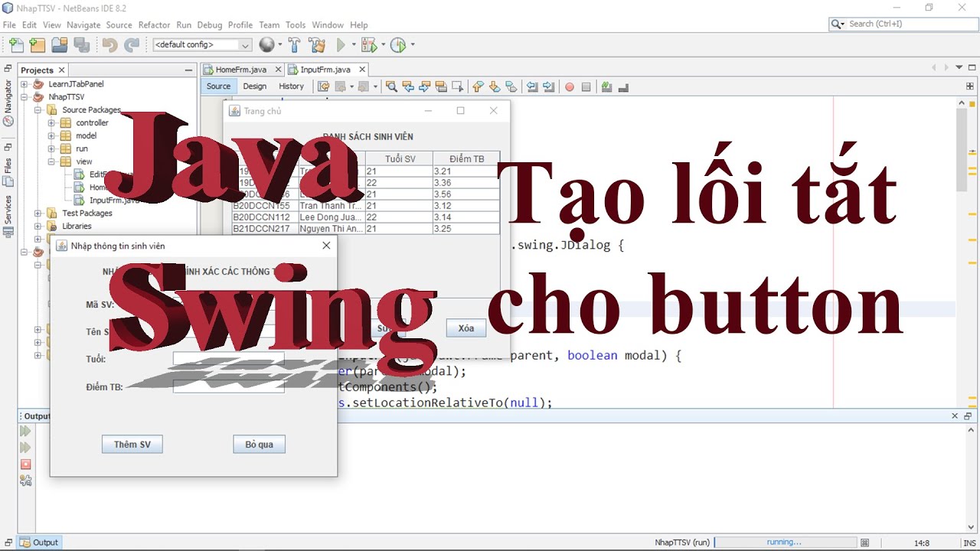This screenshot has width=980, height=551.
Task: Click the Shift Line Left icon
Action: (x=532, y=86)
